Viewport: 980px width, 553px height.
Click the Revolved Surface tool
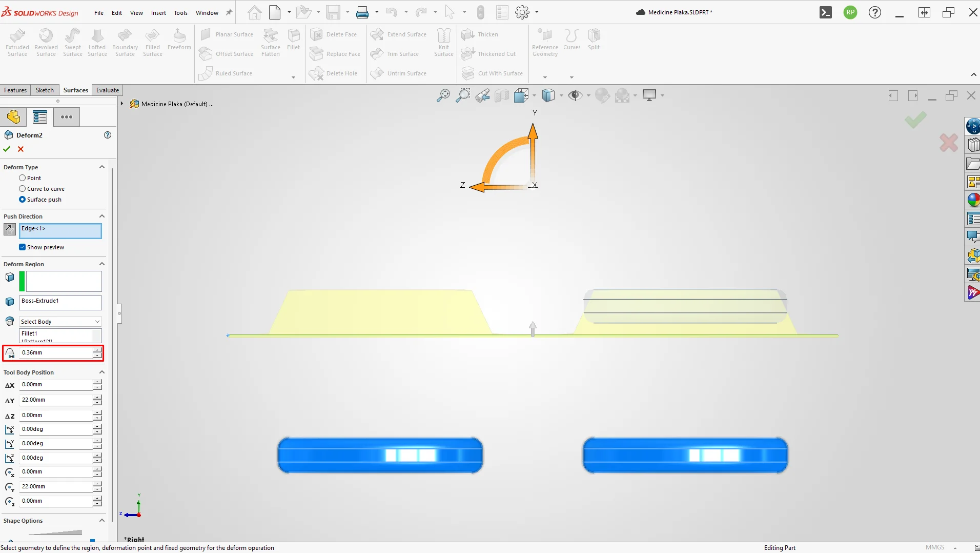tap(46, 42)
